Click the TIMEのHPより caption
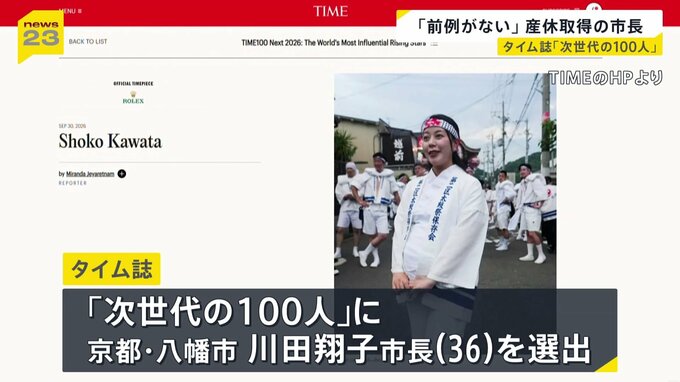 tap(605, 78)
